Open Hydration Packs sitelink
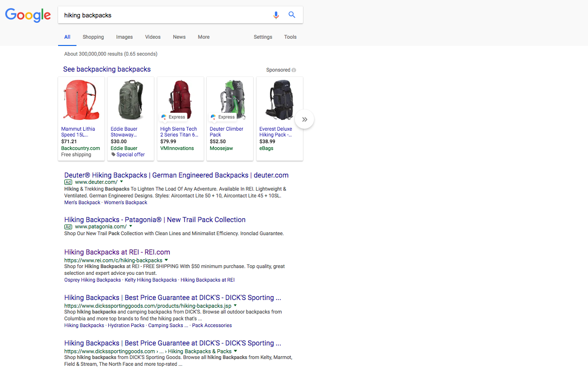The height and width of the screenshot is (375, 588). click(x=126, y=325)
